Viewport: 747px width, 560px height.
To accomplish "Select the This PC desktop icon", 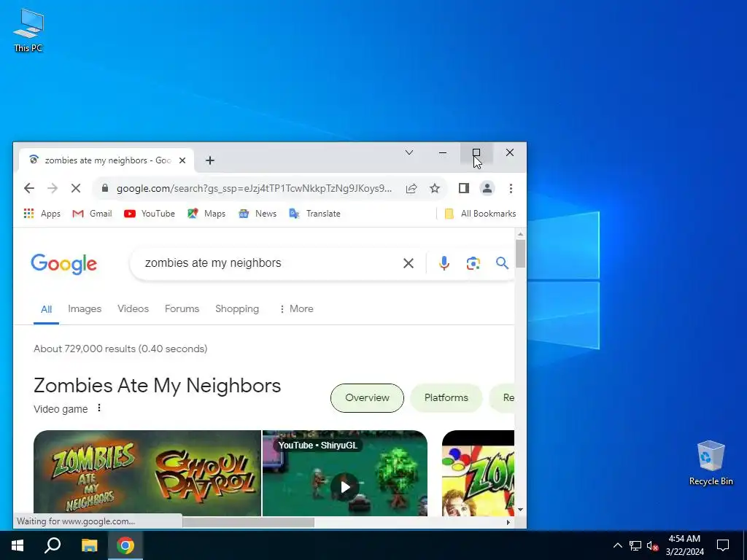I will (x=28, y=31).
